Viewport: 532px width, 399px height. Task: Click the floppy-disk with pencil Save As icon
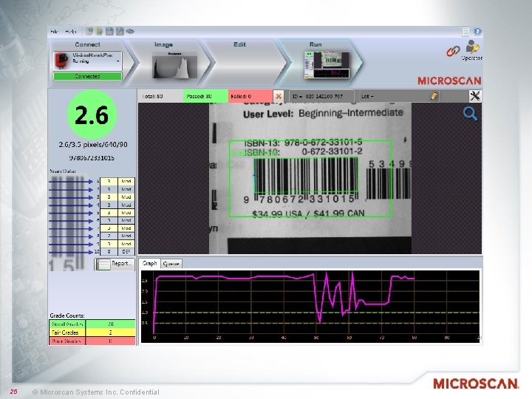tap(120, 32)
